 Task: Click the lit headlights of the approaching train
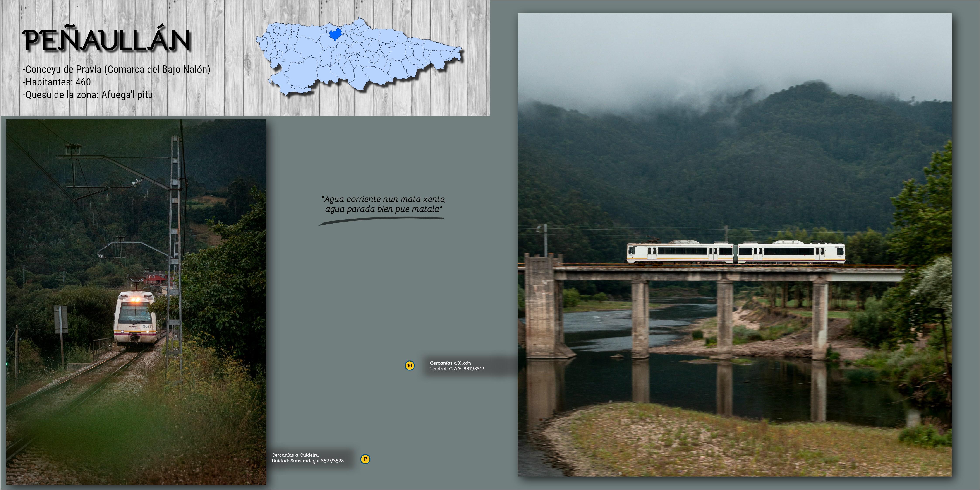[x=136, y=300]
